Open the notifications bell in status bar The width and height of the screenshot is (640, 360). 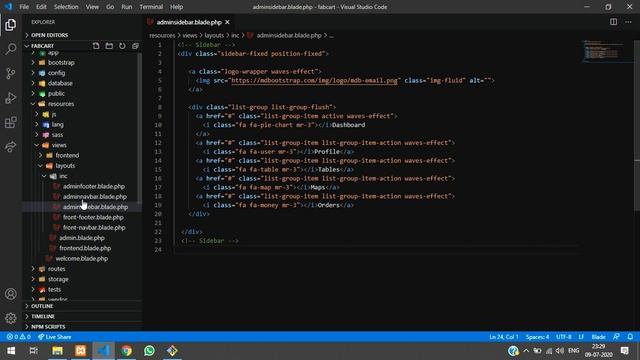630,337
